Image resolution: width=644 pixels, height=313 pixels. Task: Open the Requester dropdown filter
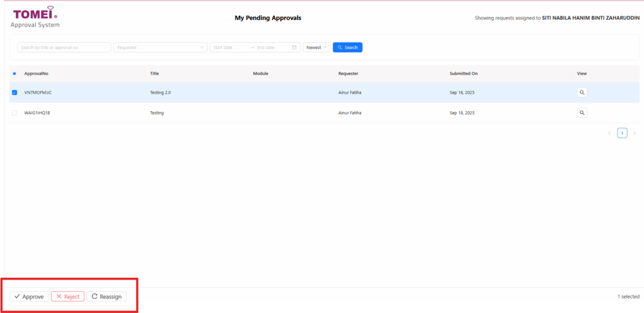pos(160,47)
